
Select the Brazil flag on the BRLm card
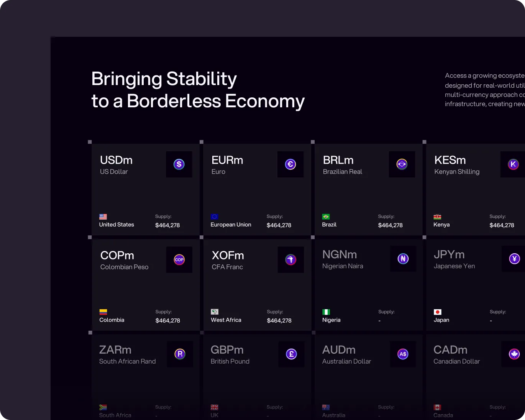click(x=326, y=216)
